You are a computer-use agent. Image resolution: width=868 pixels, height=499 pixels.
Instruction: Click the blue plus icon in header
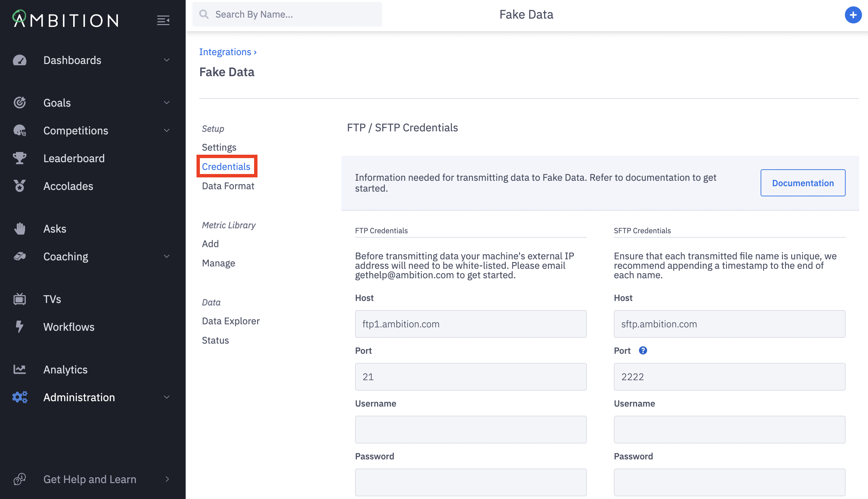tap(853, 15)
